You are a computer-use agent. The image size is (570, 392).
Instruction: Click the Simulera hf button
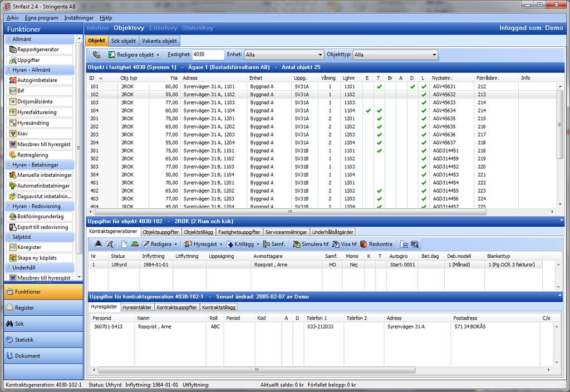[311, 244]
